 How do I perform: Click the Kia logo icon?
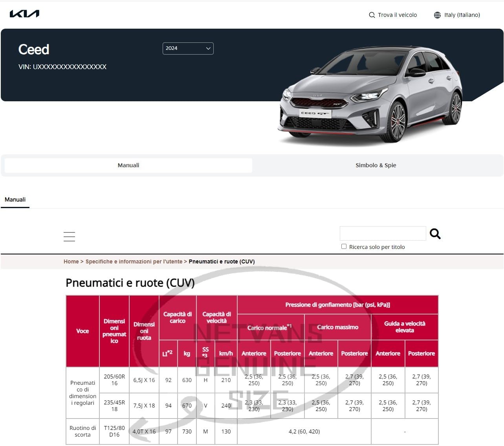pos(24,14)
